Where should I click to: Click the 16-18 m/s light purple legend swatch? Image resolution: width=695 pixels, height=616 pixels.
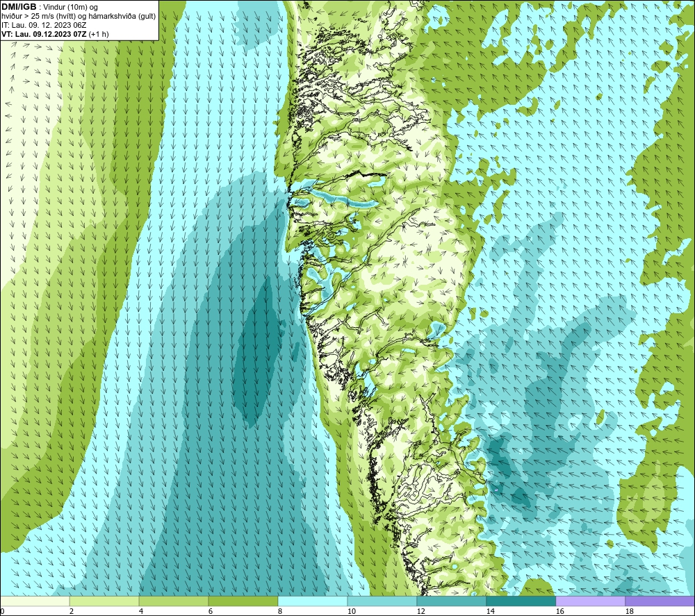pyautogui.click(x=590, y=601)
